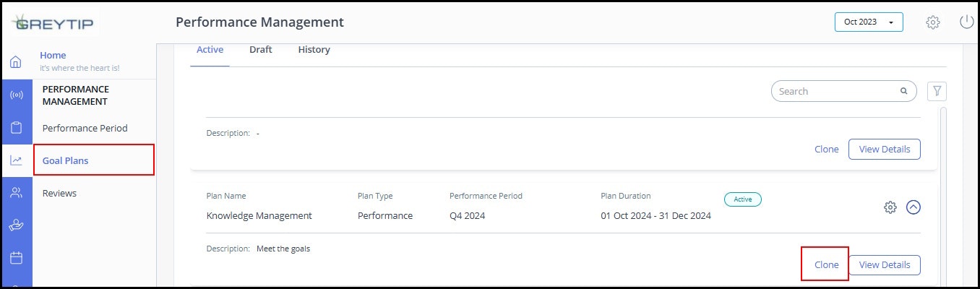Click the hand-with-heart sidebar icon
980x289 pixels.
pos(16,225)
